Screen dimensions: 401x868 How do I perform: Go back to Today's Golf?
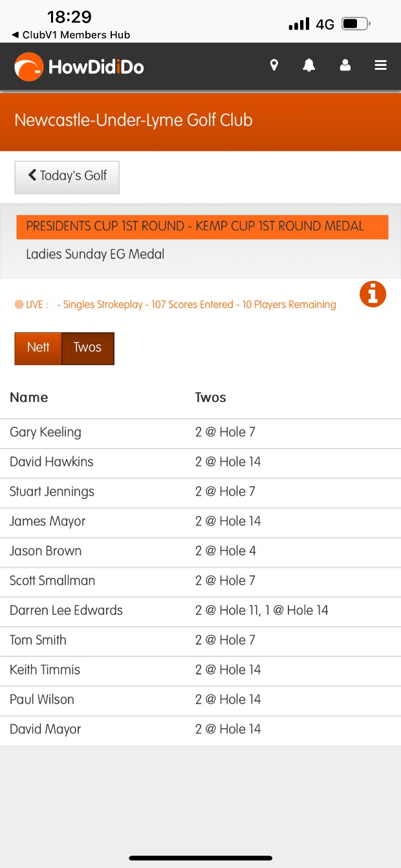pyautogui.click(x=67, y=176)
